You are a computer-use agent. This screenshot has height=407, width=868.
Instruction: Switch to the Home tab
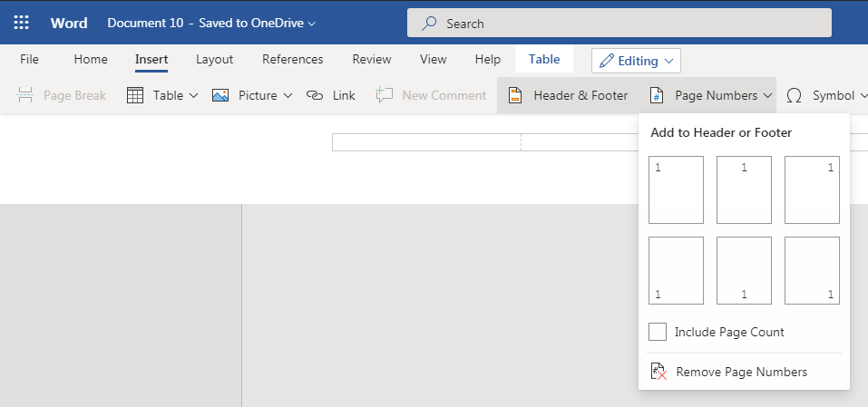(91, 59)
